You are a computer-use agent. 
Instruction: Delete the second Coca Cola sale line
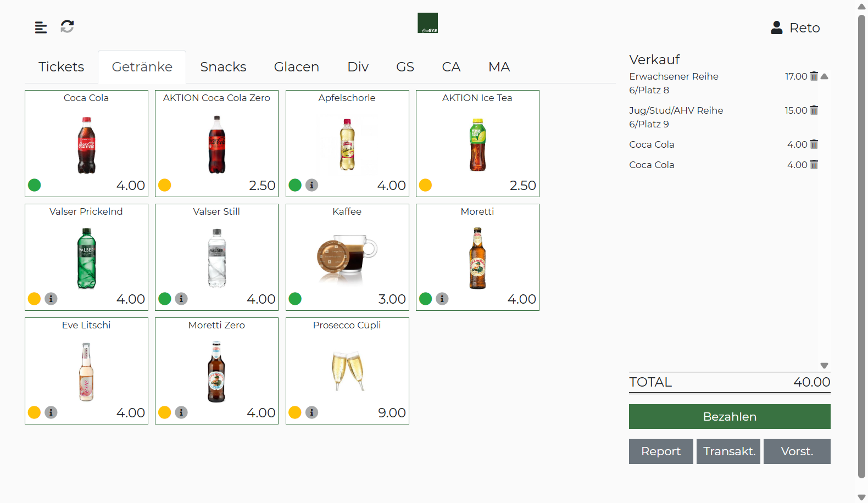[814, 165]
